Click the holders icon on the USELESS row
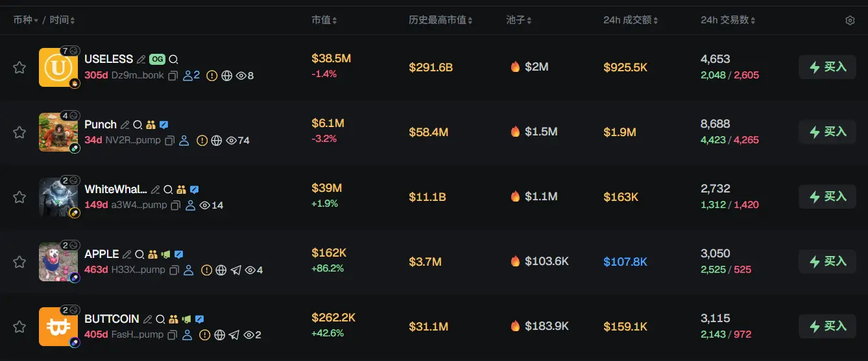Screen dimensions: 868x361 (189, 76)
